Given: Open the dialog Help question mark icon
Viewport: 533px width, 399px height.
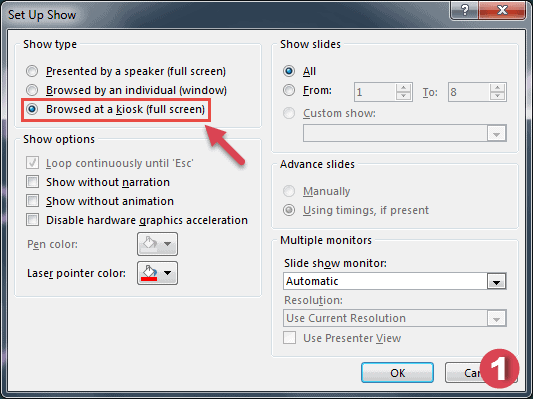Looking at the screenshot, I should click(x=464, y=10).
